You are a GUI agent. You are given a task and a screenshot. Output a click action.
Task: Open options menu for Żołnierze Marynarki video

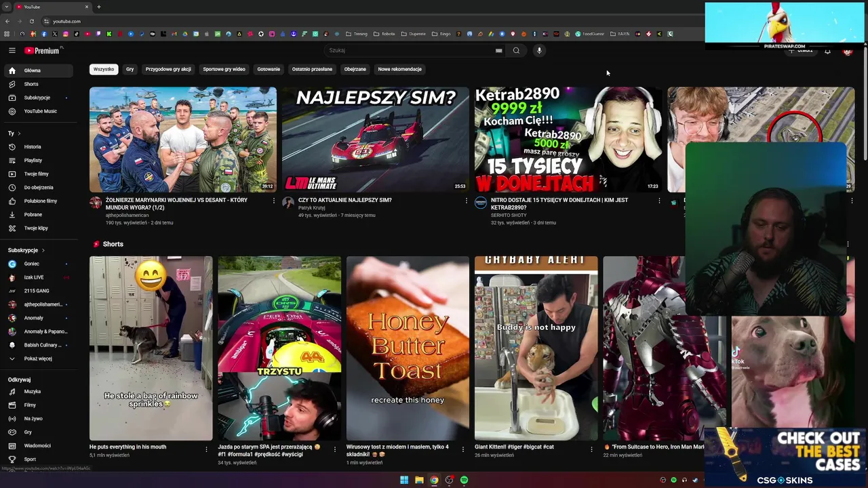[274, 201]
